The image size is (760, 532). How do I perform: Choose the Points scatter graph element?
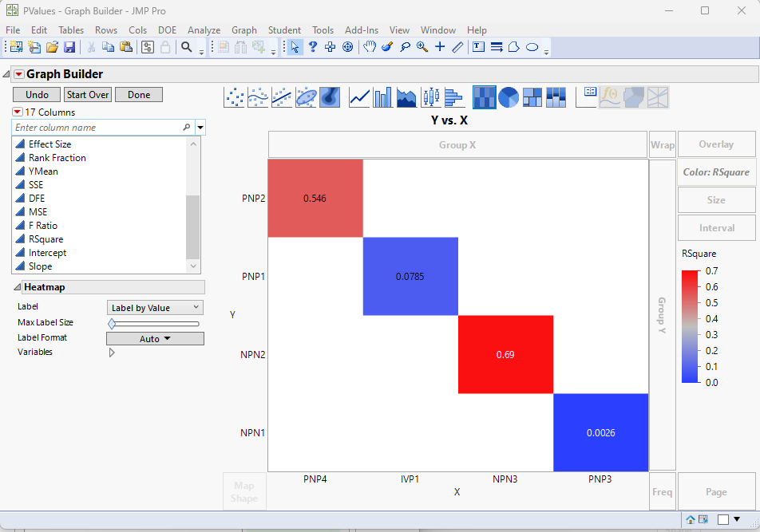[x=235, y=97]
